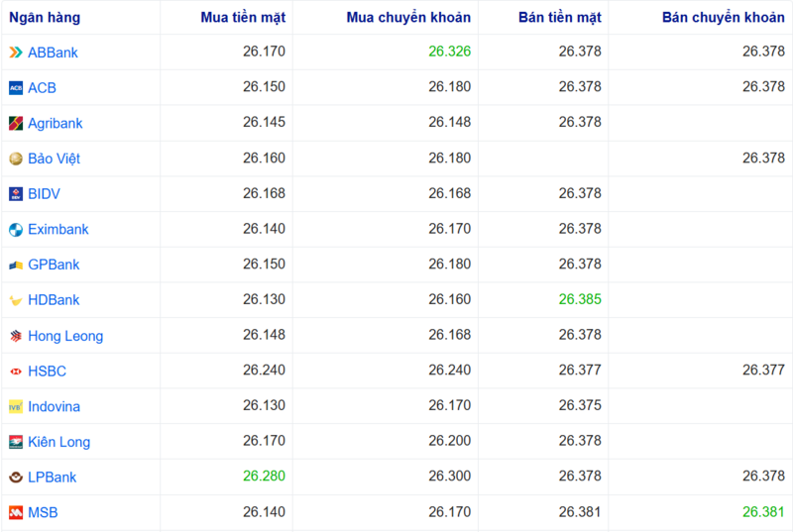Click the 'Ngân hàng' column header

[x=45, y=18]
